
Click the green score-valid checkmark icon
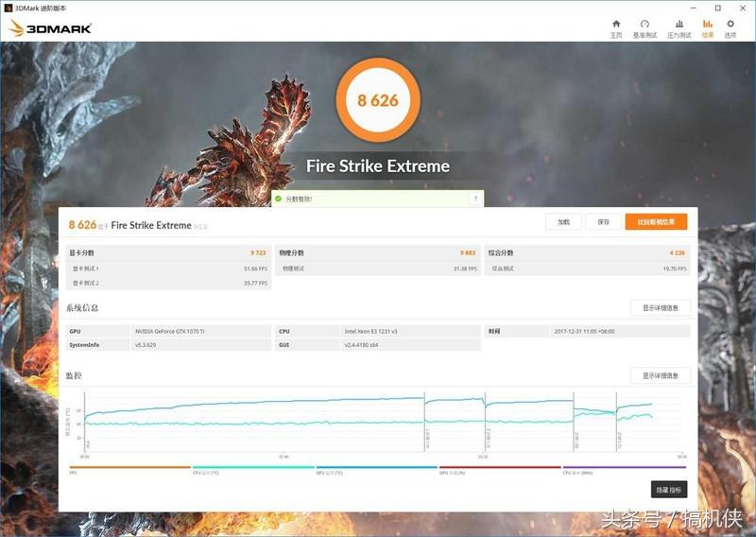coord(278,199)
